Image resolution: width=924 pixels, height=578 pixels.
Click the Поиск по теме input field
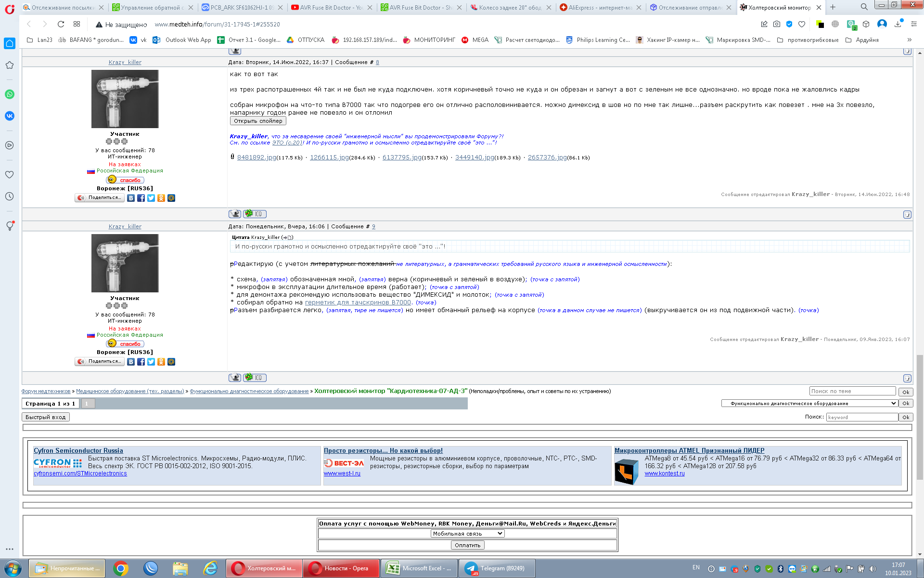[852, 391]
